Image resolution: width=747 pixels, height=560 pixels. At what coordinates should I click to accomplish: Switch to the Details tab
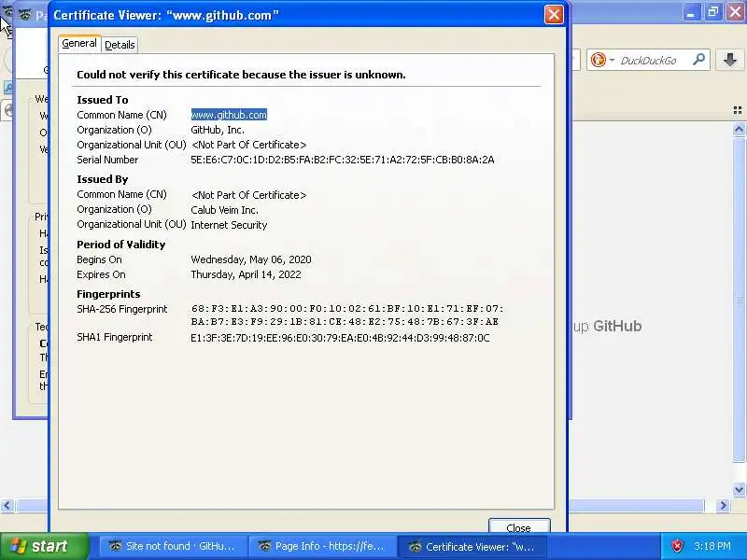coord(120,45)
